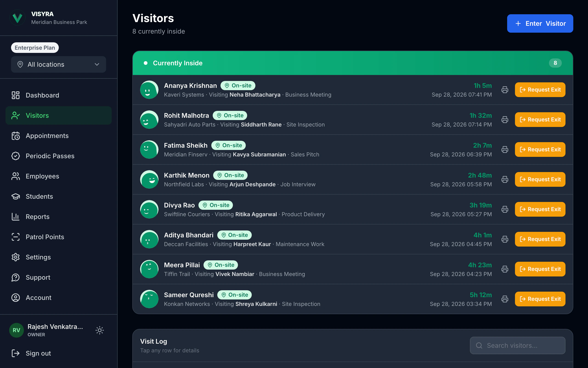Print badge for Ananya Krishnan
Screen dimensions: 588x368
pyautogui.click(x=505, y=90)
